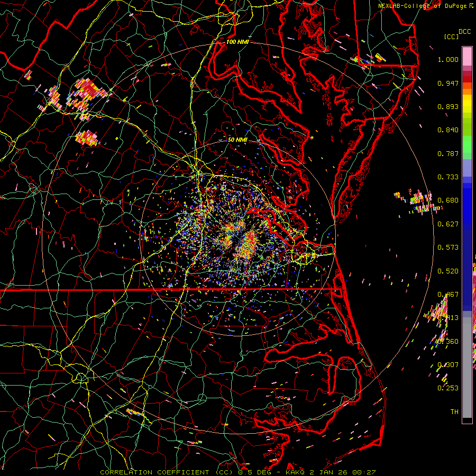
Task: Select the 0.947 scale value
Action: tap(448, 83)
